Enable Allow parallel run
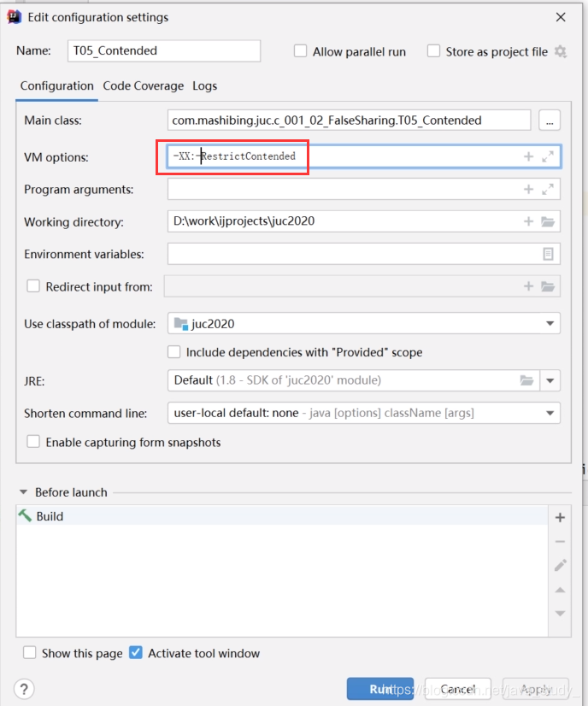This screenshot has height=706, width=588. click(x=300, y=51)
